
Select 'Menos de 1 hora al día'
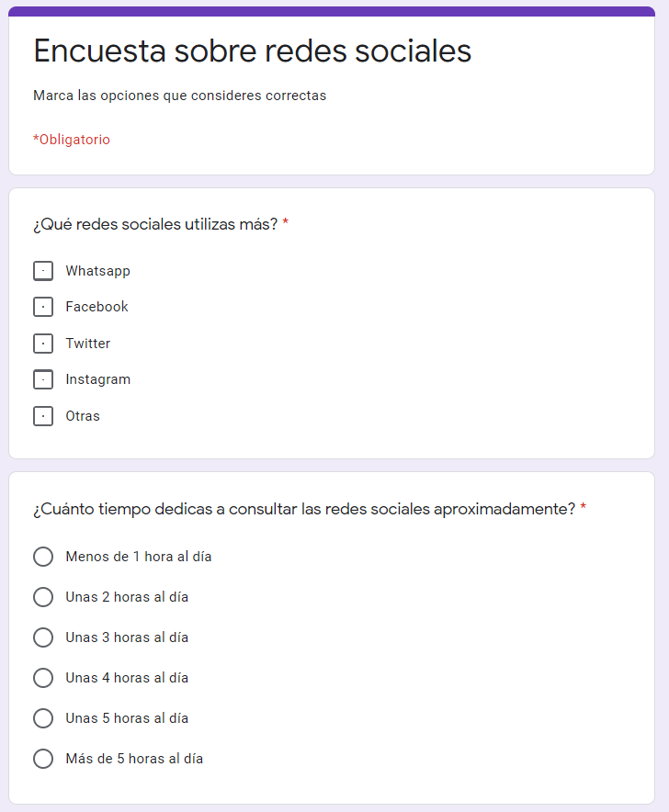pyautogui.click(x=42, y=557)
